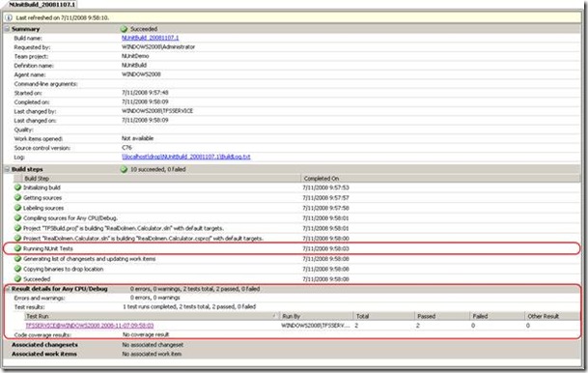The width and height of the screenshot is (588, 373).
Task: Click the No associated changeset text
Action: (x=153, y=344)
